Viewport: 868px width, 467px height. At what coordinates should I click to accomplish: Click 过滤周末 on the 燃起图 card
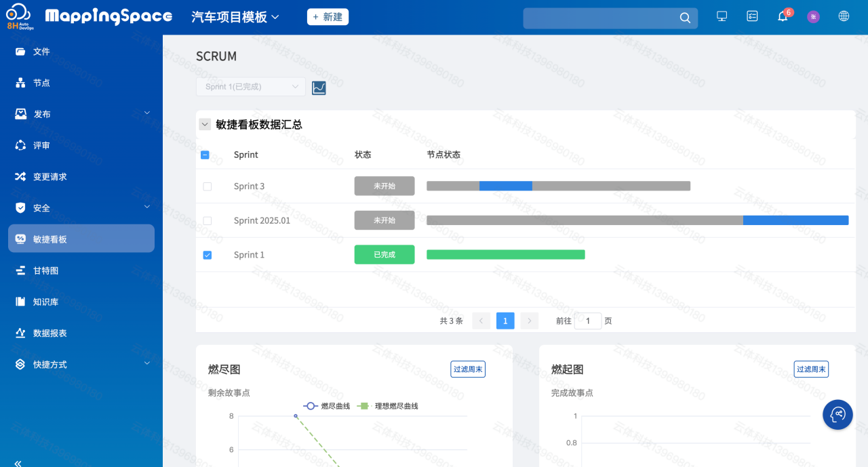(x=811, y=369)
